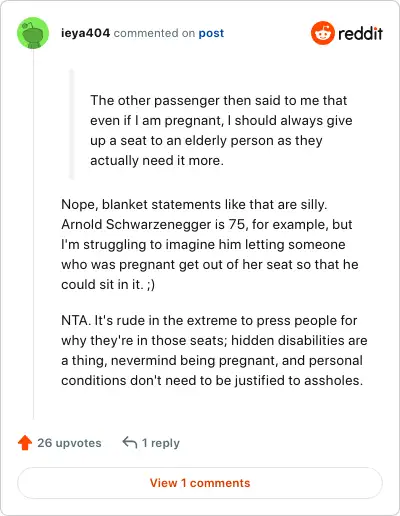Viewport: 400px width, 516px height.
Task: Click the quoted line "actually need it more."
Action: click(x=157, y=161)
